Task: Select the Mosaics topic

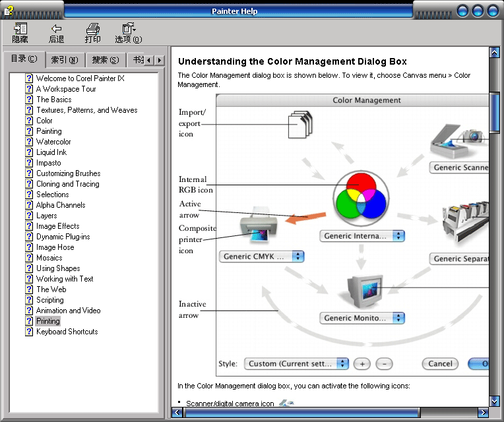Action: point(49,258)
